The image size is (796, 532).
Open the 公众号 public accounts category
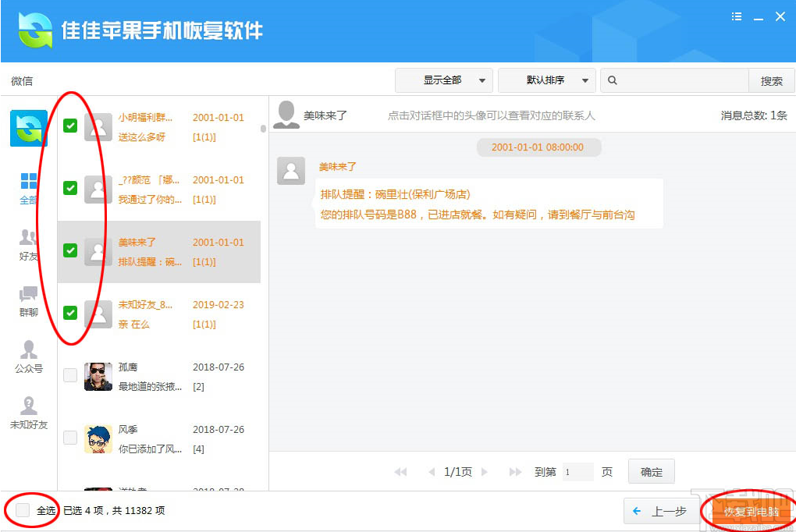pyautogui.click(x=28, y=356)
